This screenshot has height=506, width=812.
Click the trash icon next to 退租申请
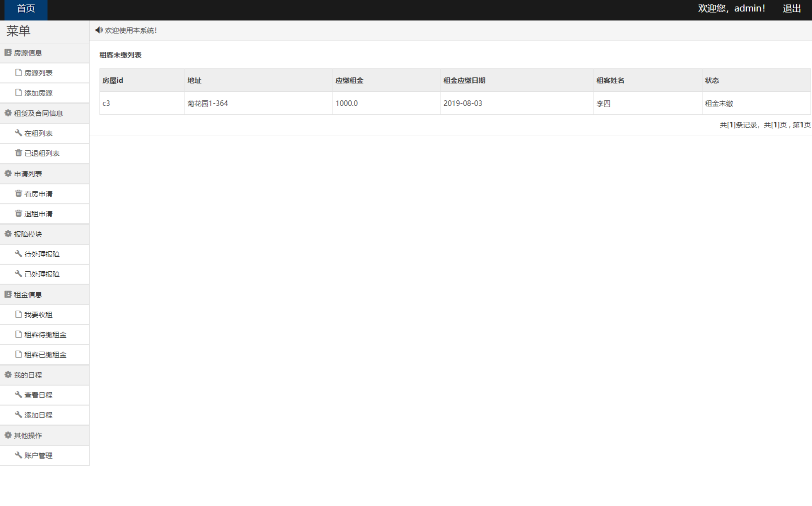[x=18, y=213]
